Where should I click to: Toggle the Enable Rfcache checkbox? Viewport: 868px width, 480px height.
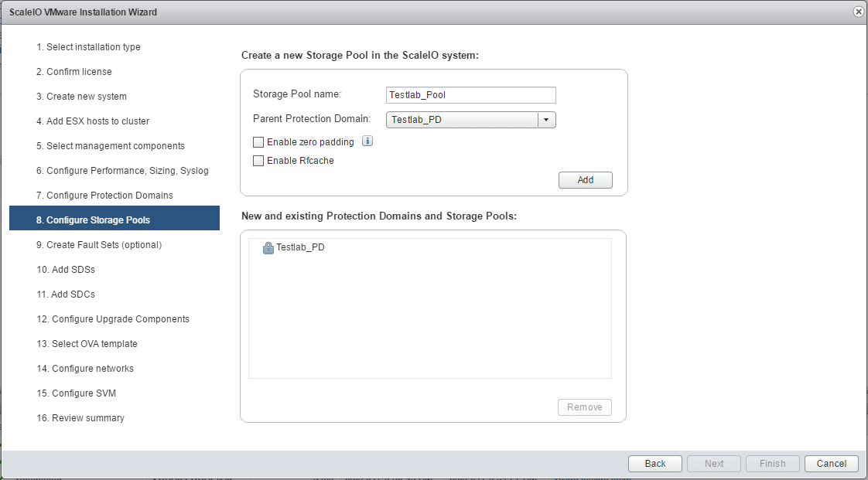pos(258,161)
